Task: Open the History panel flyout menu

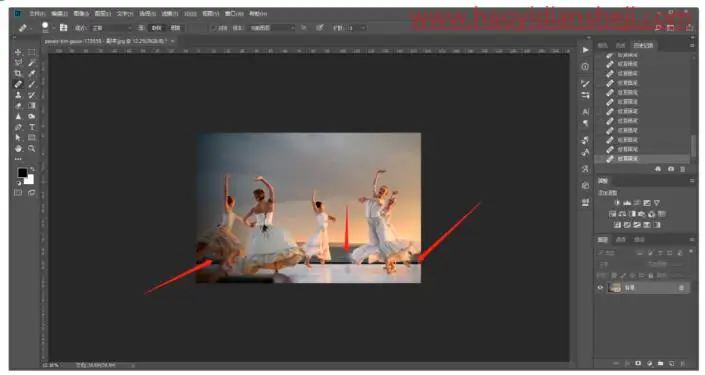Action: click(692, 45)
